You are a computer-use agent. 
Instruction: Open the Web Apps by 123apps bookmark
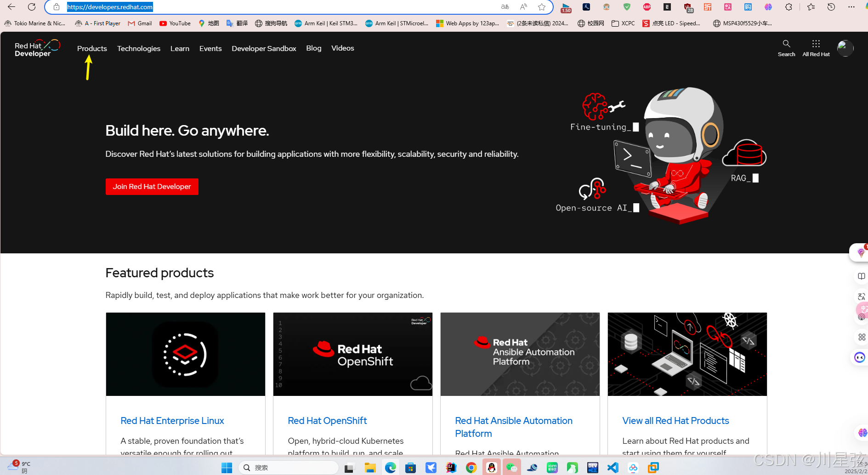pos(468,23)
